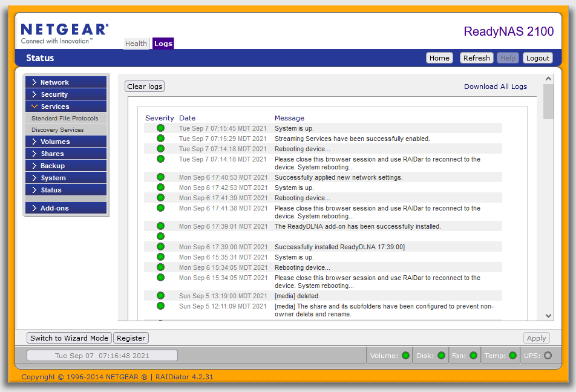Image resolution: width=576 pixels, height=392 pixels.
Task: Click severity icon for ReadyDLNA add-on installed entry
Action: pos(160,226)
